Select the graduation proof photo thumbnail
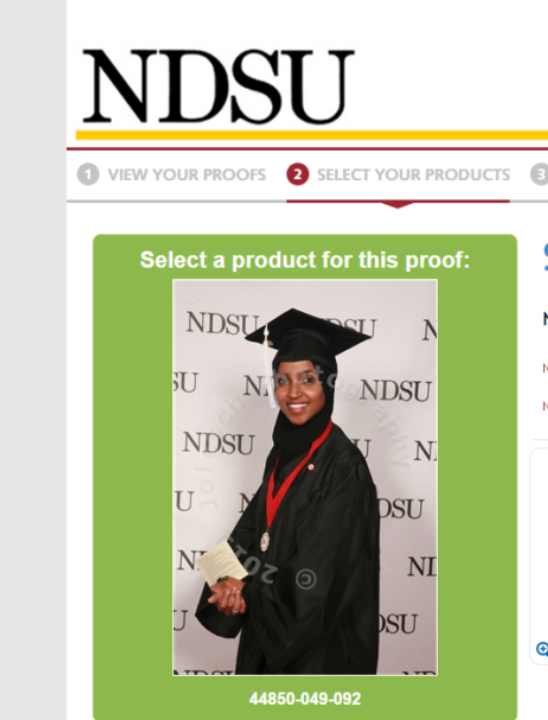The width and height of the screenshot is (548, 720). (x=305, y=478)
